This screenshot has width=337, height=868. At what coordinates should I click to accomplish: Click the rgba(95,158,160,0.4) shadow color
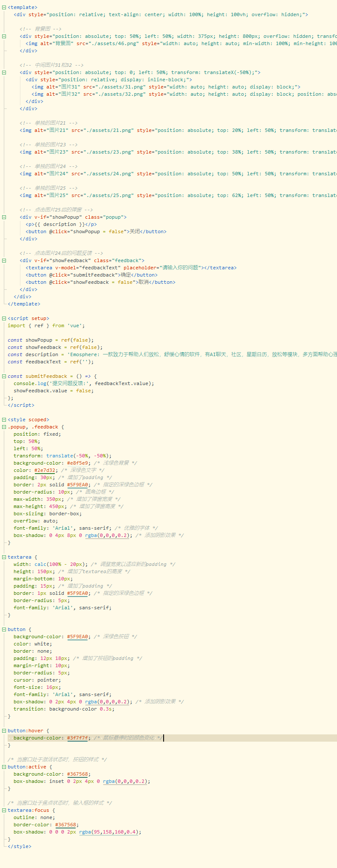click(109, 832)
